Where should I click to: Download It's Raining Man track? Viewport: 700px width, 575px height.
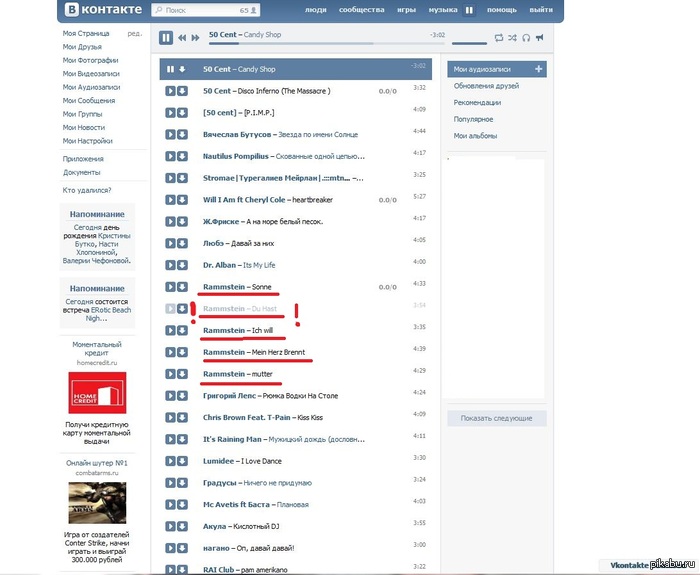click(x=182, y=439)
